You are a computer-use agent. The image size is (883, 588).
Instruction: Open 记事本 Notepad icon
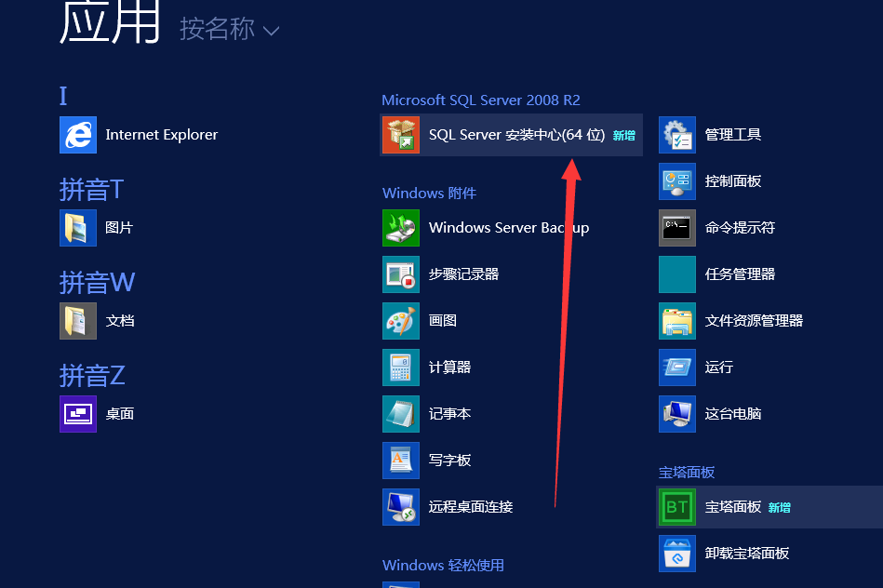(401, 414)
